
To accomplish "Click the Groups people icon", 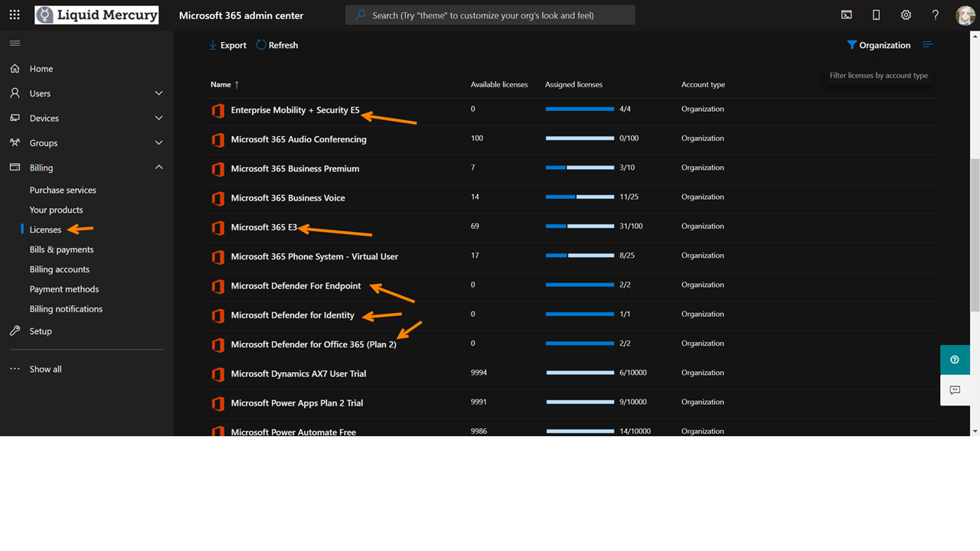I will tap(15, 142).
